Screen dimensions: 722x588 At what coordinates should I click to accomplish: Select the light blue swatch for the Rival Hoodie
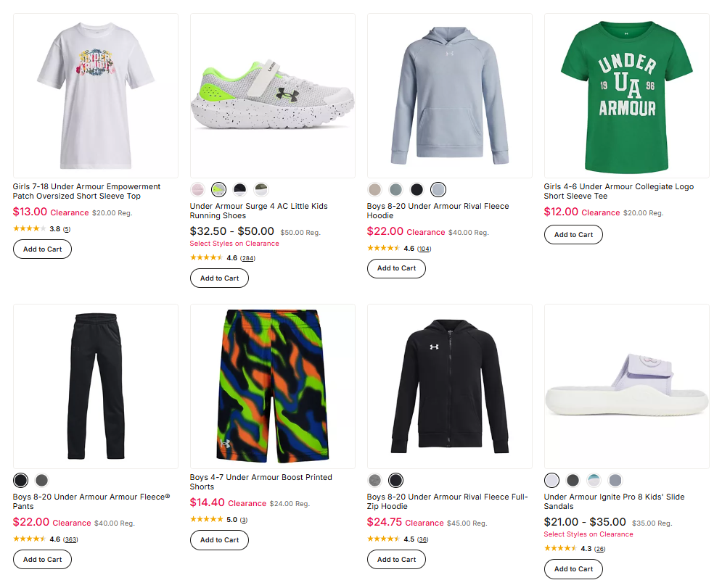(438, 189)
